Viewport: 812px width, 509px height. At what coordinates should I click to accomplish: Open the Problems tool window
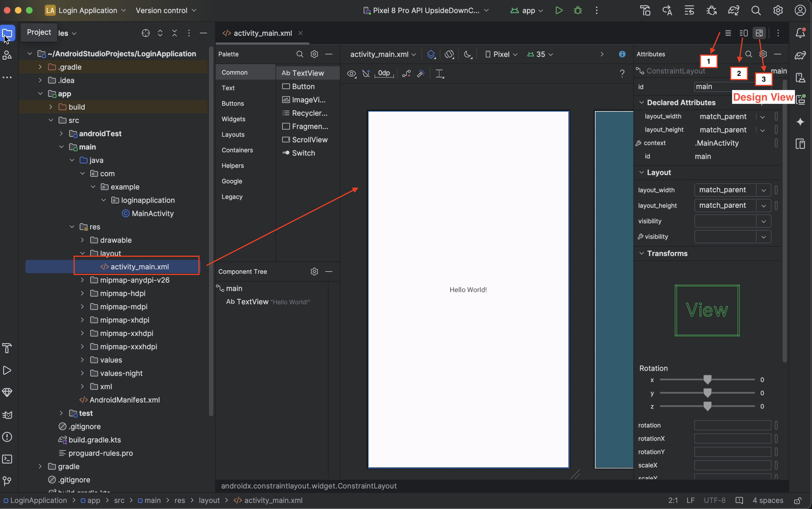point(7,437)
